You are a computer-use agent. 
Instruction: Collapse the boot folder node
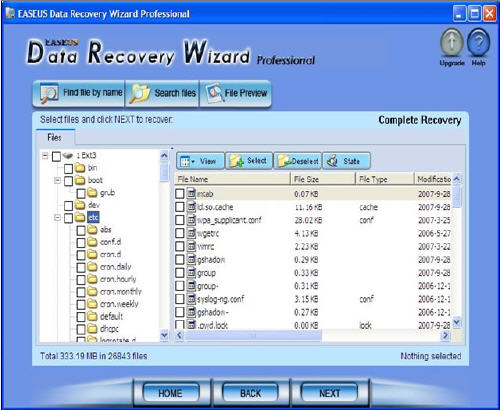click(57, 180)
